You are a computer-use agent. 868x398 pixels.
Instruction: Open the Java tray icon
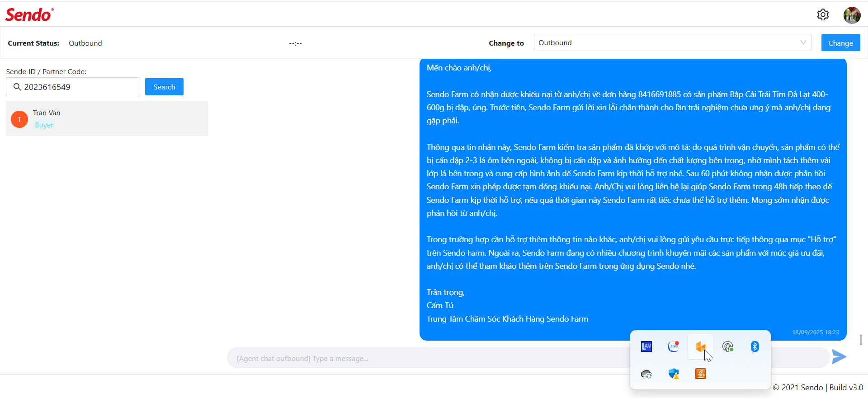pos(701,374)
